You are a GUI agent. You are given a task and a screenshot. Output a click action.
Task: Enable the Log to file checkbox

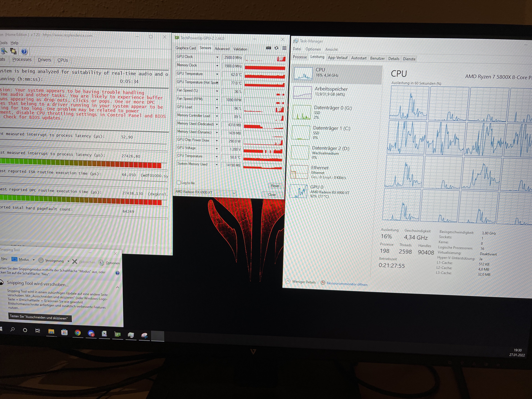click(x=179, y=183)
